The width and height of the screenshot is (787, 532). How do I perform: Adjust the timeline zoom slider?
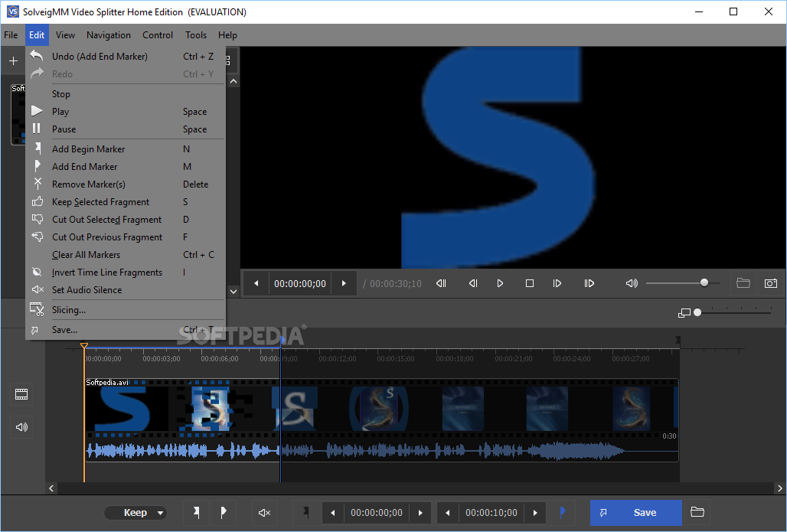pos(697,312)
